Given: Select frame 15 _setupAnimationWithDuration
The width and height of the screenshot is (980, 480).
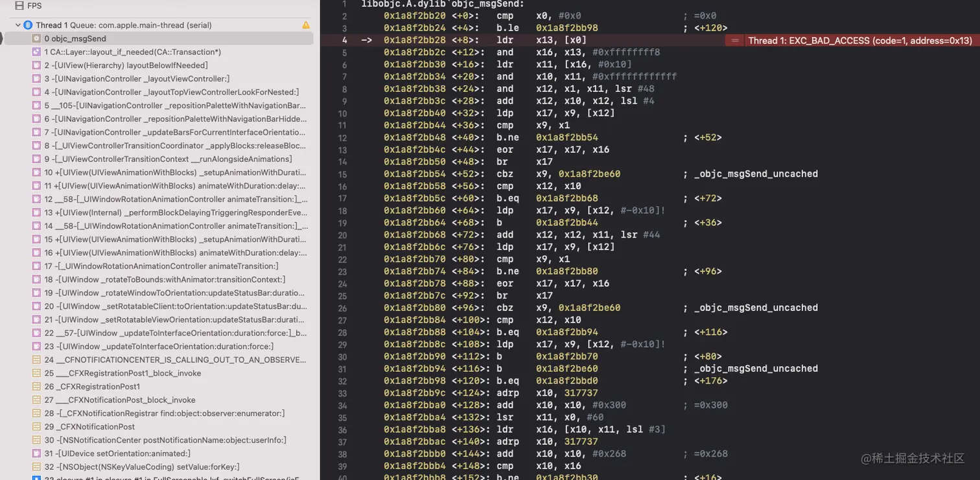Looking at the screenshot, I should point(159,240).
